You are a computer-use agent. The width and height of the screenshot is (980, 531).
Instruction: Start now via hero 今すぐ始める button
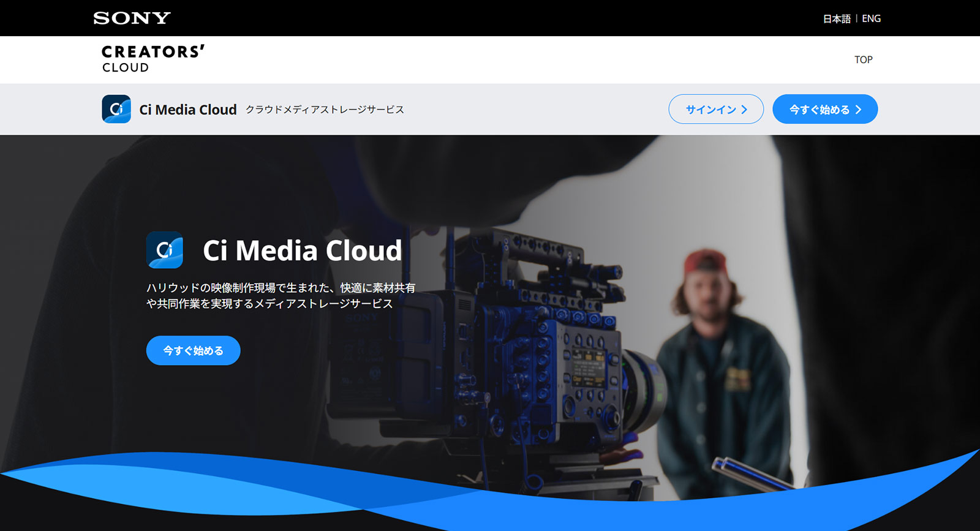(193, 350)
